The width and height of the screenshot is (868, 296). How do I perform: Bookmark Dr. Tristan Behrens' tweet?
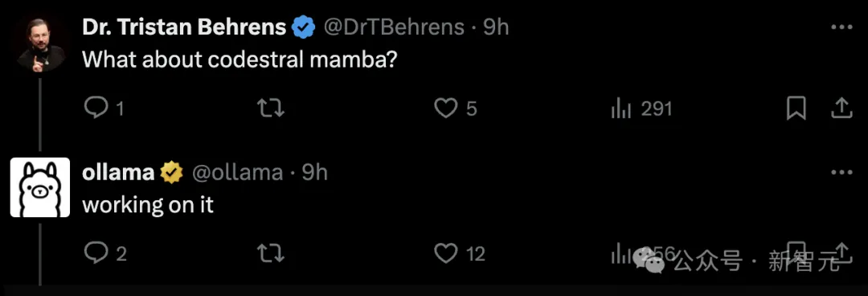tap(796, 109)
